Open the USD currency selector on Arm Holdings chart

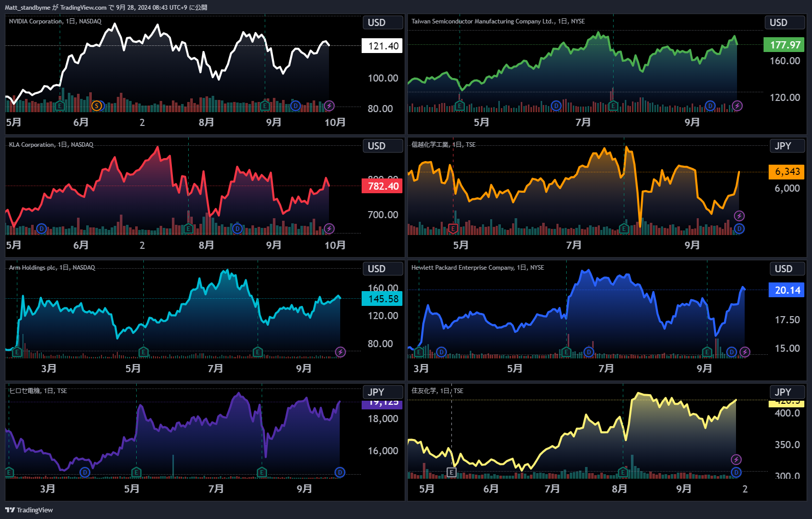383,269
